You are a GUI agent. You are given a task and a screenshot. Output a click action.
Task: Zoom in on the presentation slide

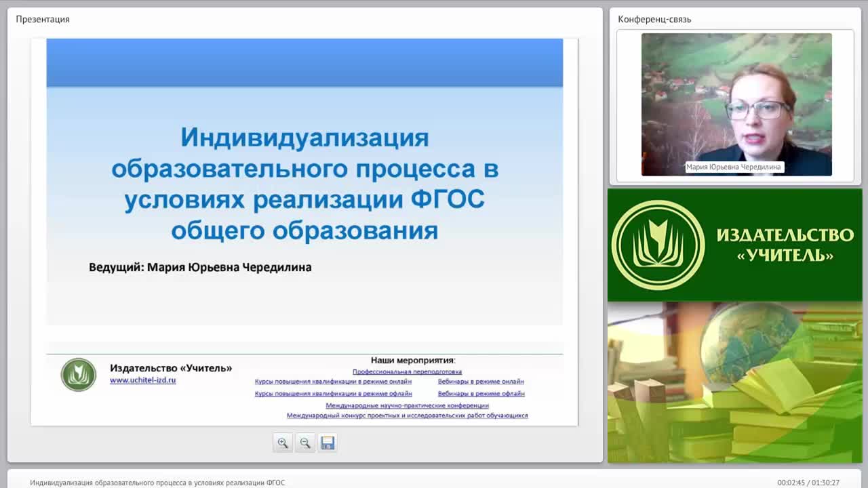pyautogui.click(x=283, y=443)
